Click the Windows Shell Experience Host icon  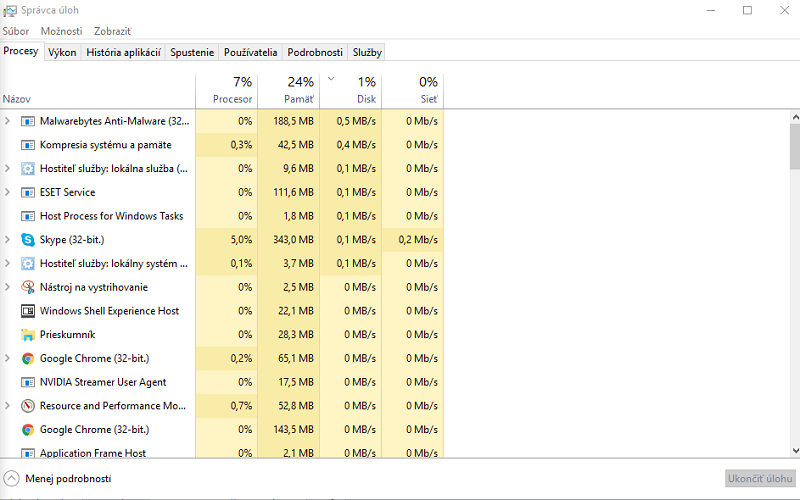28,311
